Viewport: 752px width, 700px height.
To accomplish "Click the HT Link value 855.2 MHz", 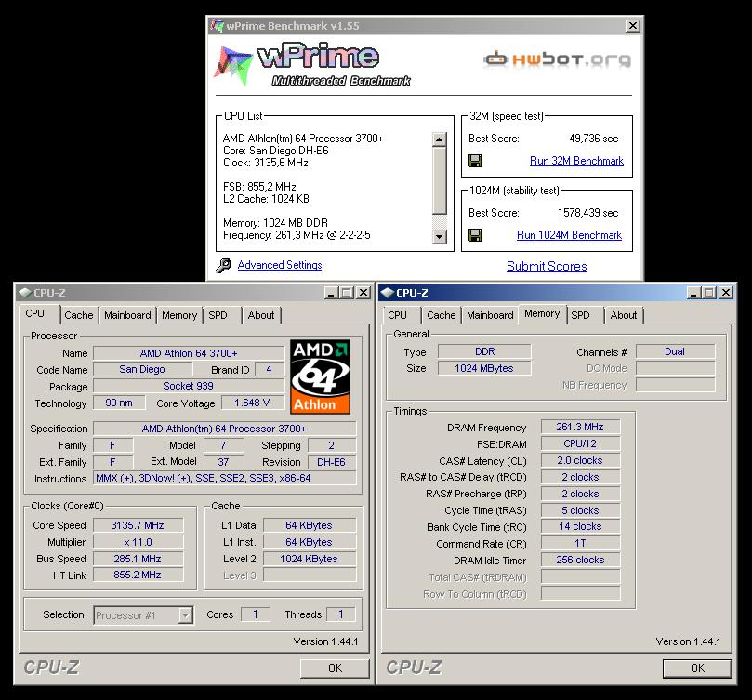I will [138, 575].
